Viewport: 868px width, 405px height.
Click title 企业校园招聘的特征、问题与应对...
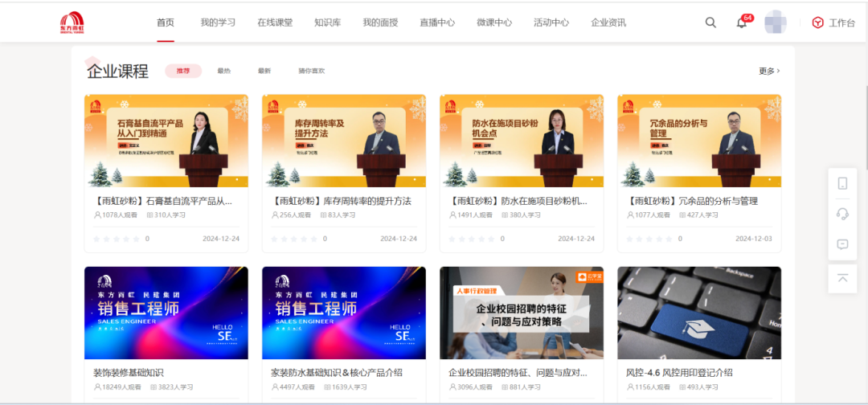(x=518, y=373)
